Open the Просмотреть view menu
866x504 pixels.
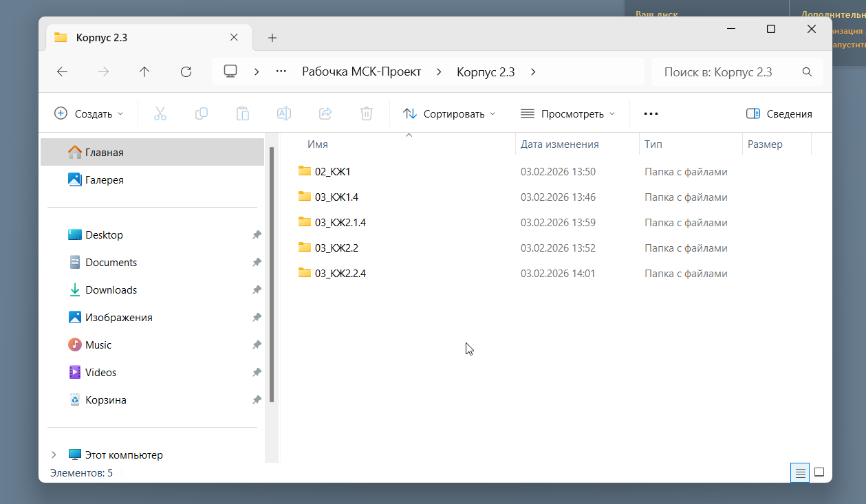[x=567, y=113]
